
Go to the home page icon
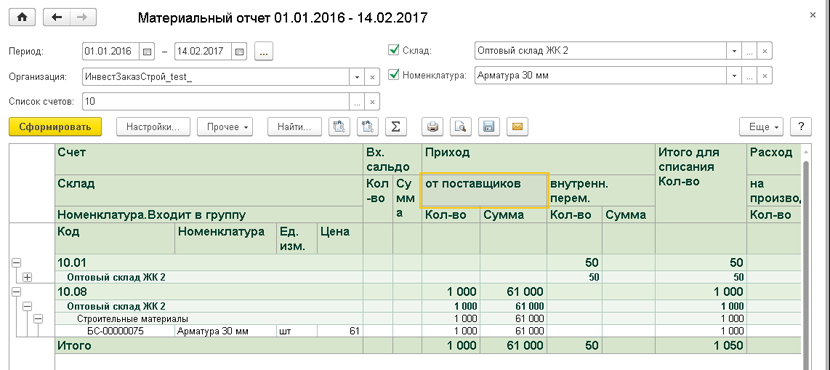click(22, 17)
